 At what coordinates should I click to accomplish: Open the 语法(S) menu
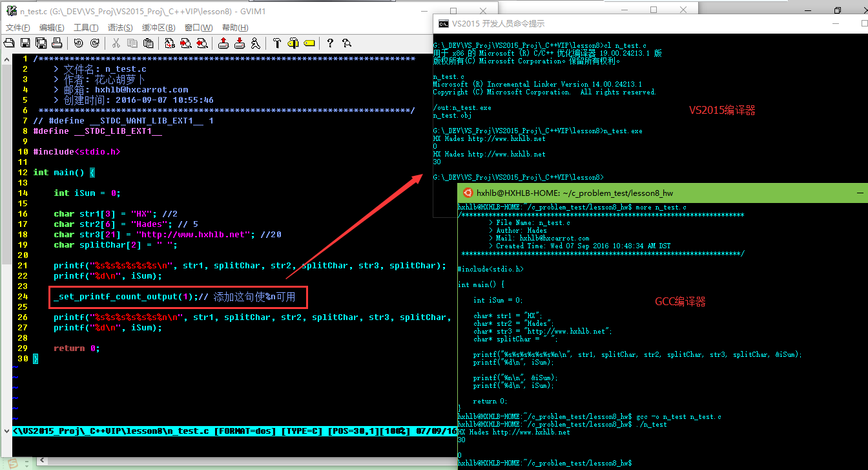(x=120, y=28)
